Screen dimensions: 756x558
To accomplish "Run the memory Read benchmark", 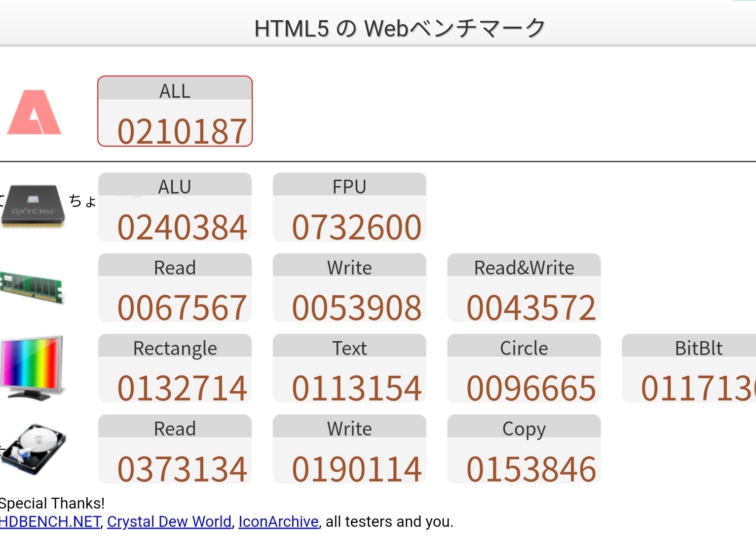I will [x=175, y=288].
